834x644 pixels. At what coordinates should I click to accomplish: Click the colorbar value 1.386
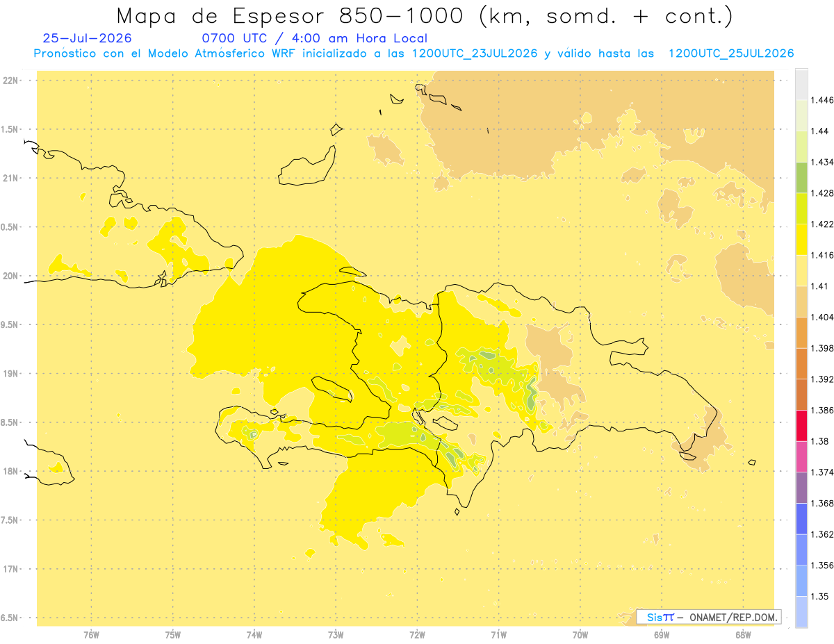[821, 410]
